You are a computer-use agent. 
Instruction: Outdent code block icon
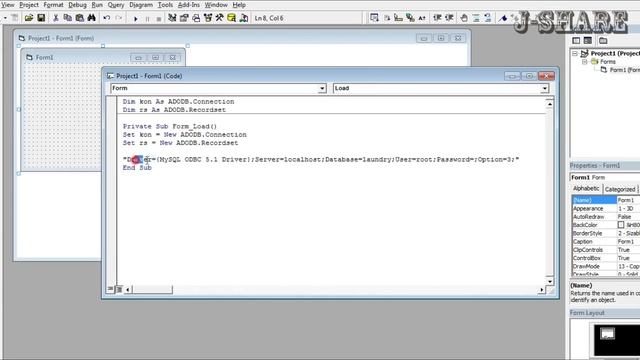[449, 18]
